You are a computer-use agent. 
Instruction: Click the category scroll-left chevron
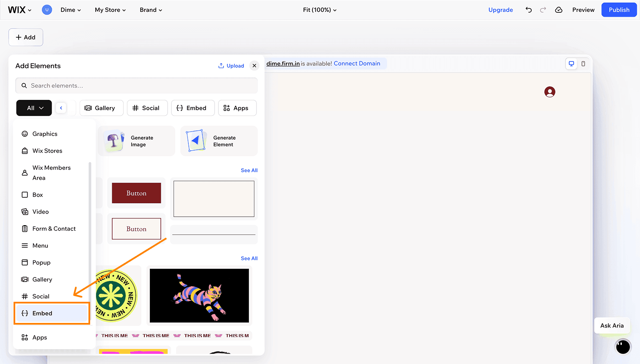tap(61, 108)
